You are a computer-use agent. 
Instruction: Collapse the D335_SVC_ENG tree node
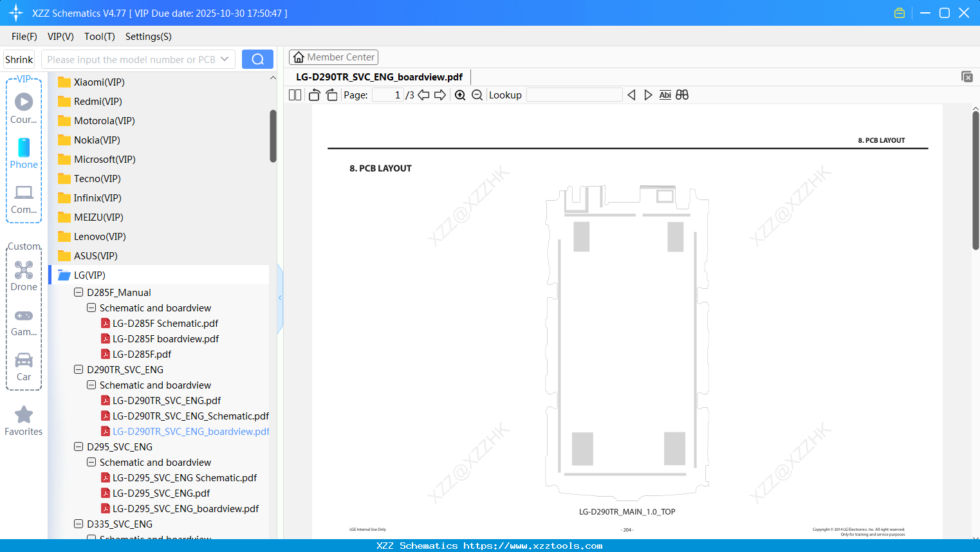coord(79,524)
